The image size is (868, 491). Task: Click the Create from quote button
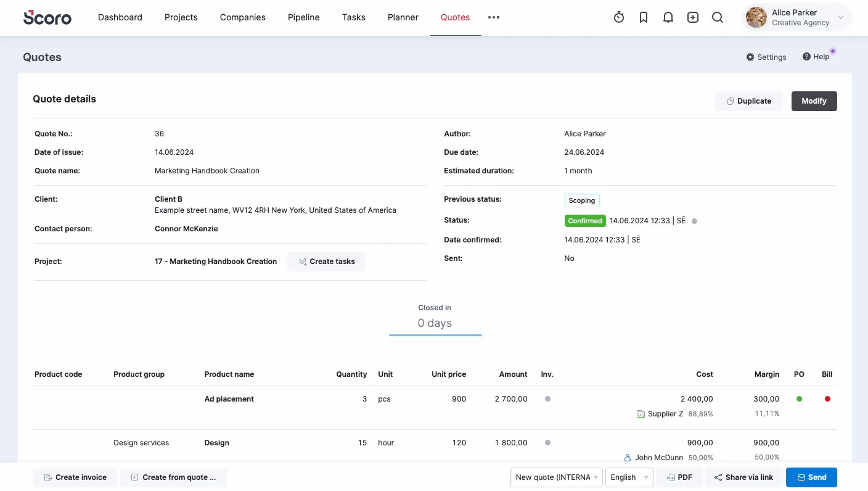(x=173, y=477)
